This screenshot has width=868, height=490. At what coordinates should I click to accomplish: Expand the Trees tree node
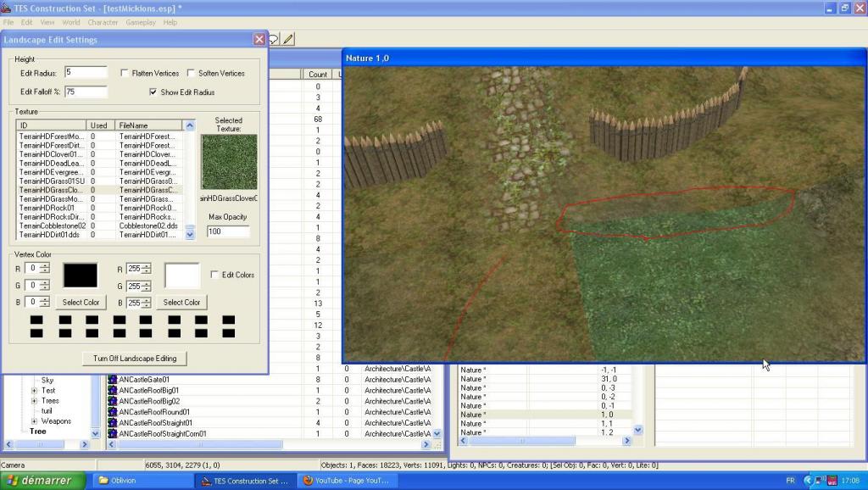pos(34,401)
